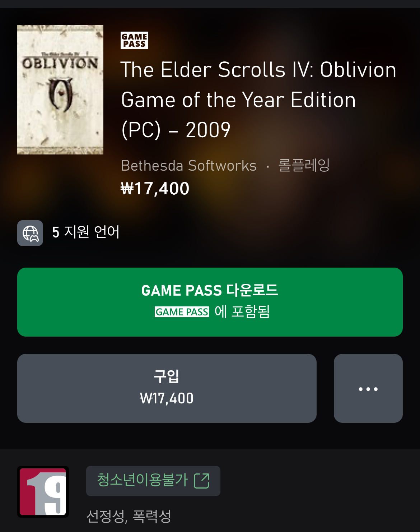Open the three-dot more options button

click(368, 388)
